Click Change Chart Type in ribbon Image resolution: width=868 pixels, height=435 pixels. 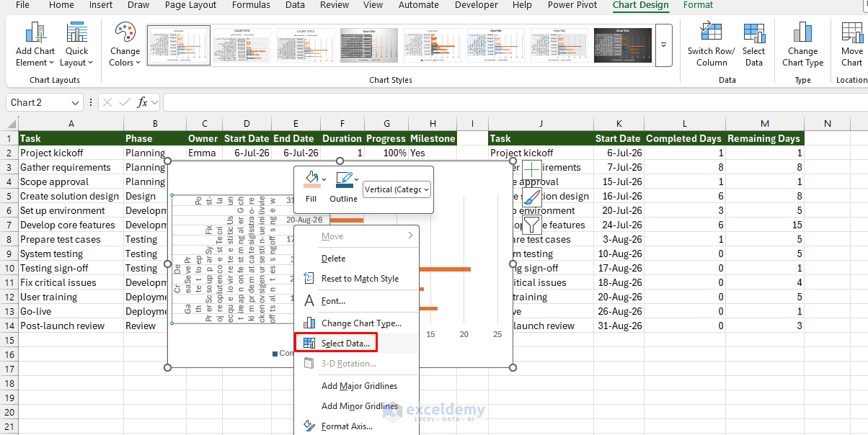(x=802, y=45)
